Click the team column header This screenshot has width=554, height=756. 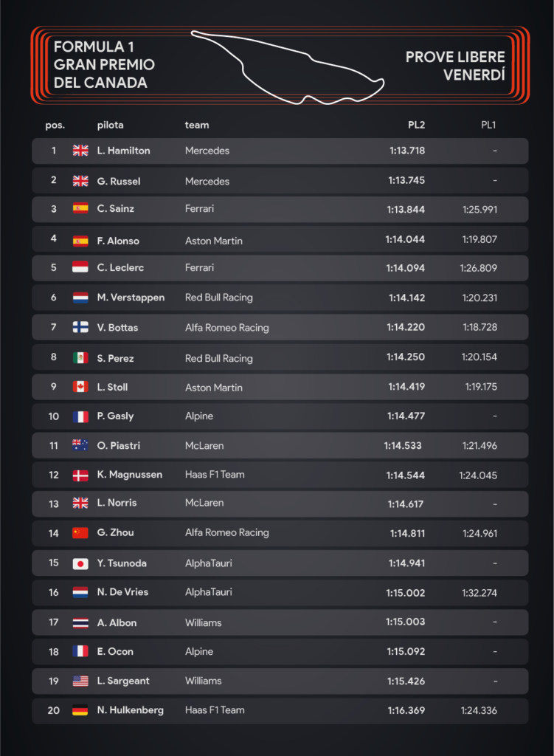point(197,125)
